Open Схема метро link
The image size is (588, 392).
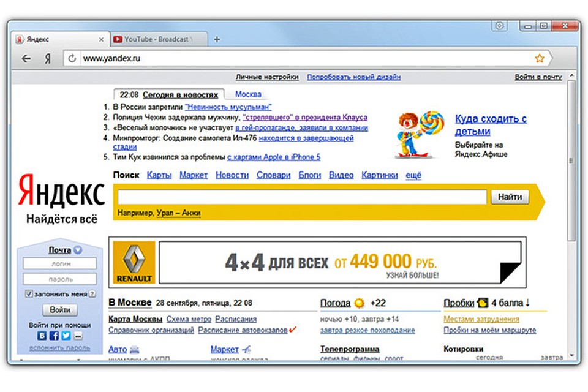coord(189,319)
